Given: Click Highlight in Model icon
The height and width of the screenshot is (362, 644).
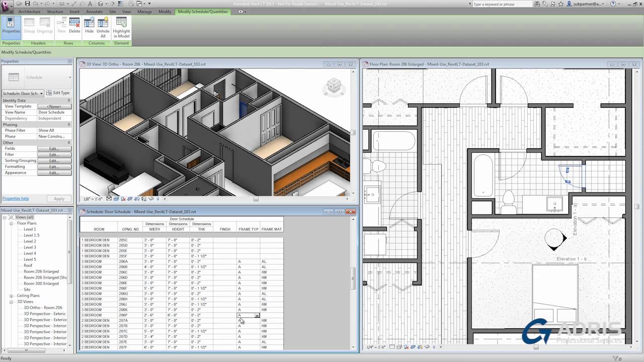Looking at the screenshot, I should coord(121,27).
